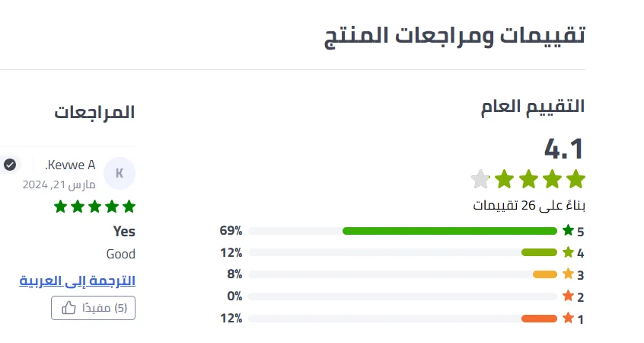644x343 pixels.
Task: Click the thumbs-up helpful icon
Action: [69, 308]
